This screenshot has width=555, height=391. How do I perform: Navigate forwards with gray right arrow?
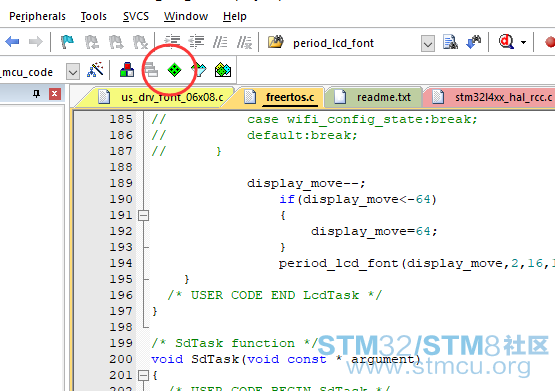pos(36,42)
